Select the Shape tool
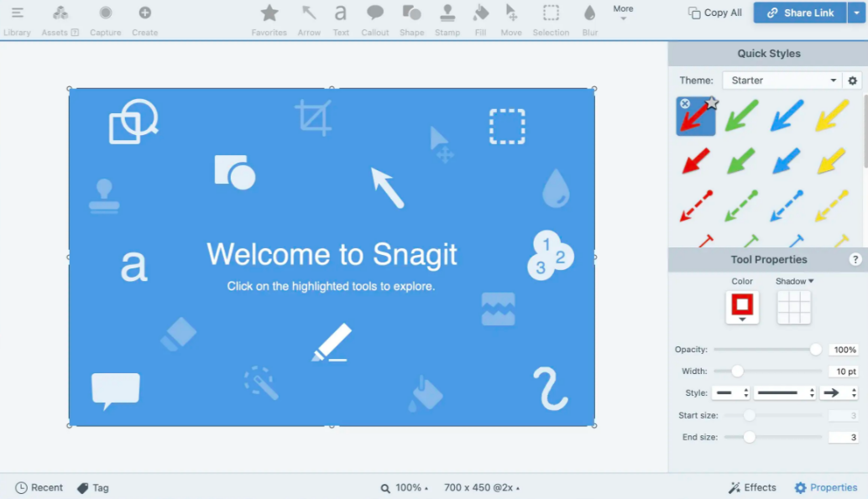The width and height of the screenshot is (868, 499). [412, 20]
